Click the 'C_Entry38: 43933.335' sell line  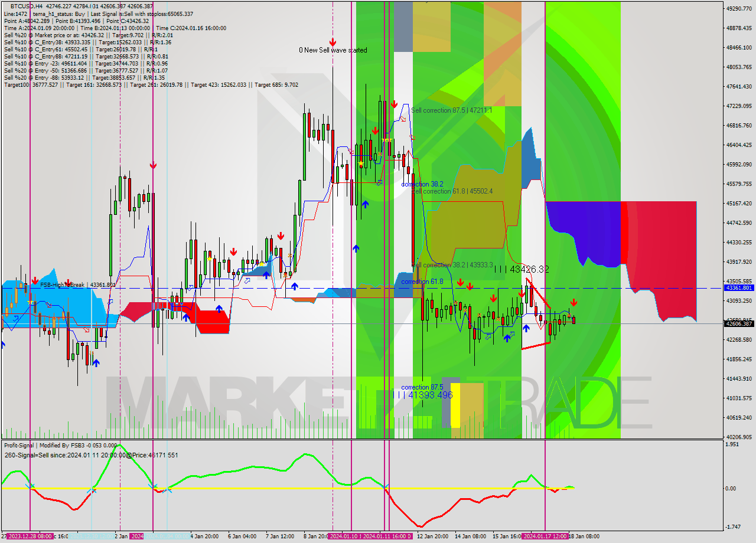coord(87,42)
